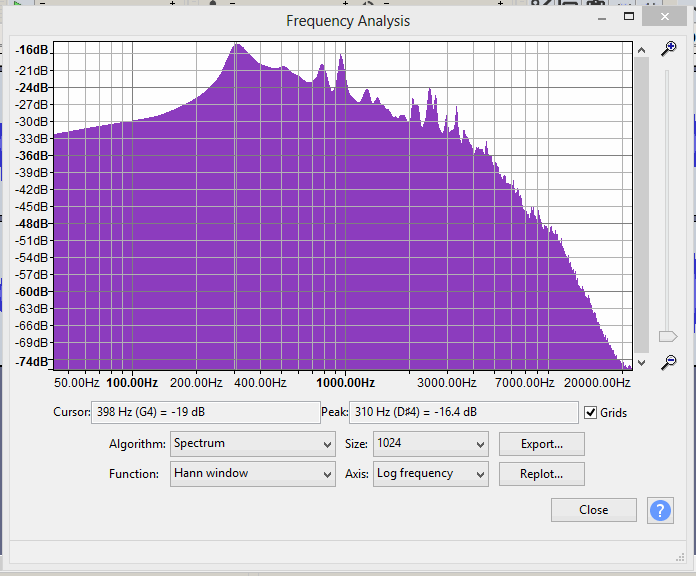Click the -48dB axis label

coord(32,224)
